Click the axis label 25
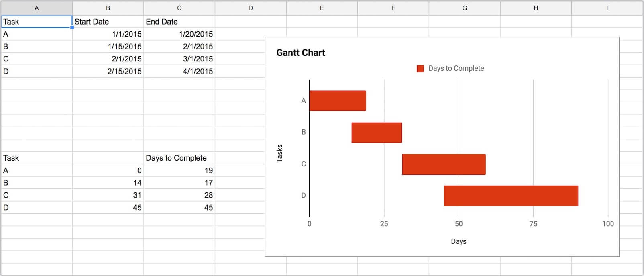644x276 pixels. 384,224
